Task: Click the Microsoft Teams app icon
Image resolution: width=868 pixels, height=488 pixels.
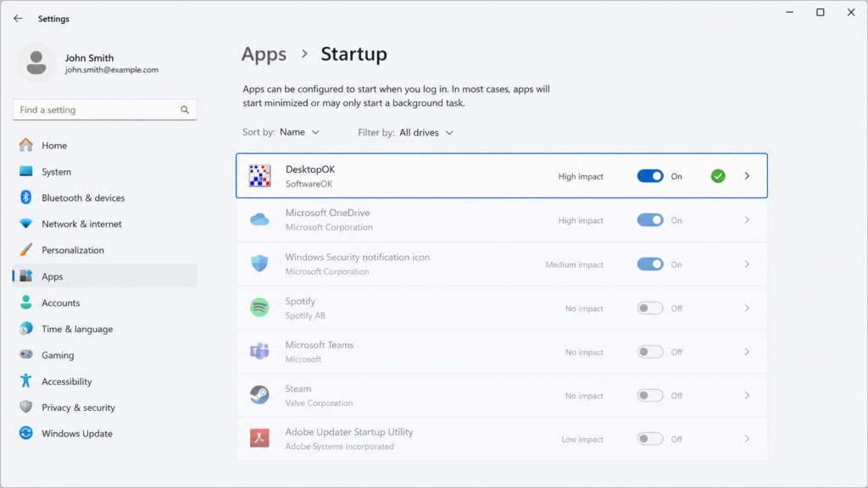Action: [x=259, y=352]
